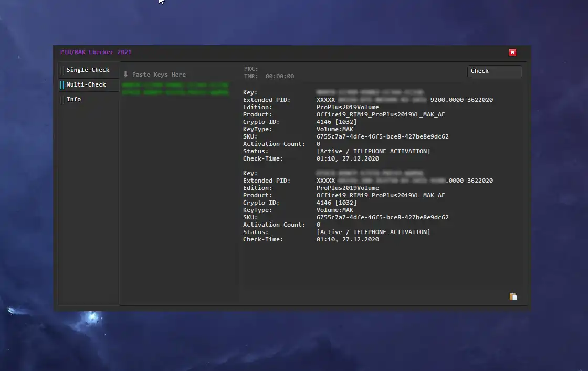Click first Extended-PID value ending 9200.0000-3622020

coord(405,100)
